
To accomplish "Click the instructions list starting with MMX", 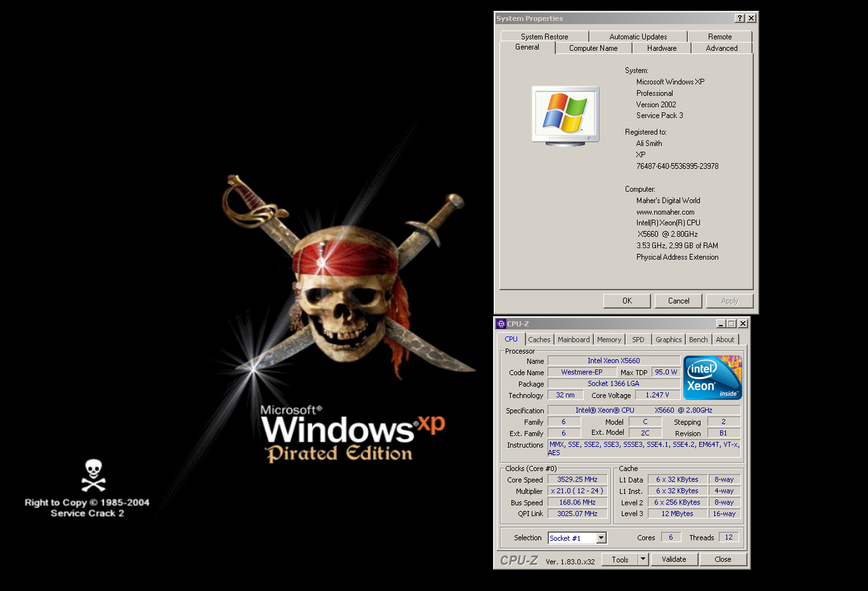I will pyautogui.click(x=644, y=448).
